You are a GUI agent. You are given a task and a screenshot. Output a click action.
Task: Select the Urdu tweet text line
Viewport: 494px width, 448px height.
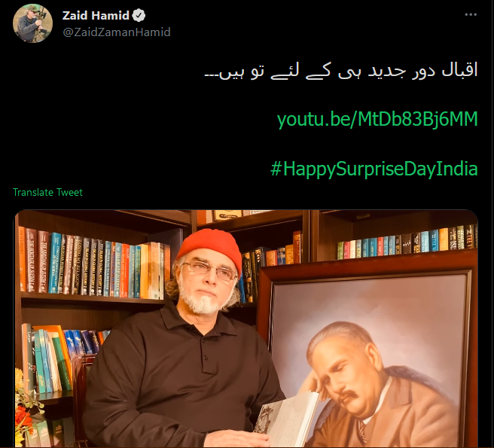tap(341, 71)
